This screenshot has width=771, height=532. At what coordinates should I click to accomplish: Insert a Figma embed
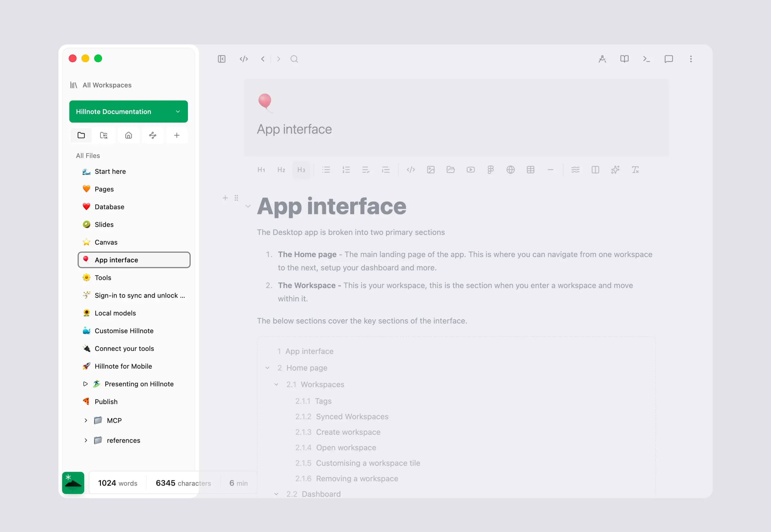[490, 170]
